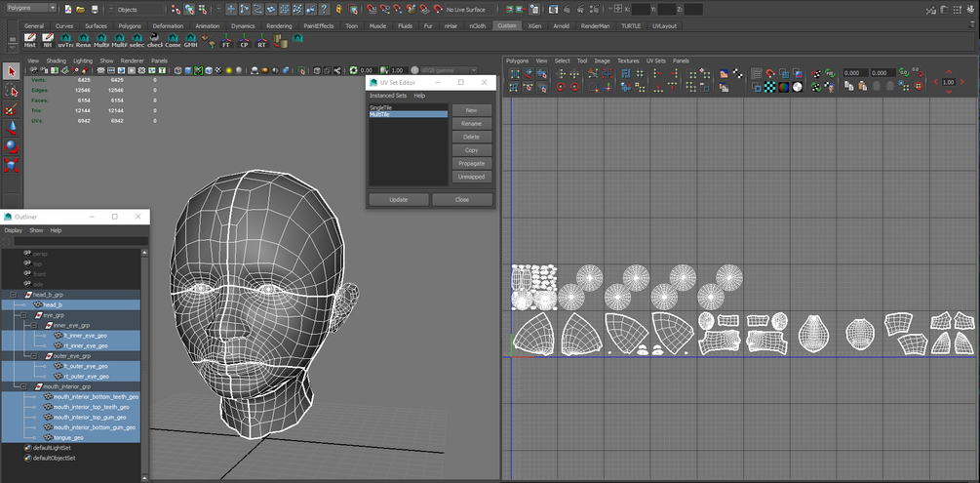Run the GMH shelf script icon
The image size is (980, 483).
click(190, 40)
